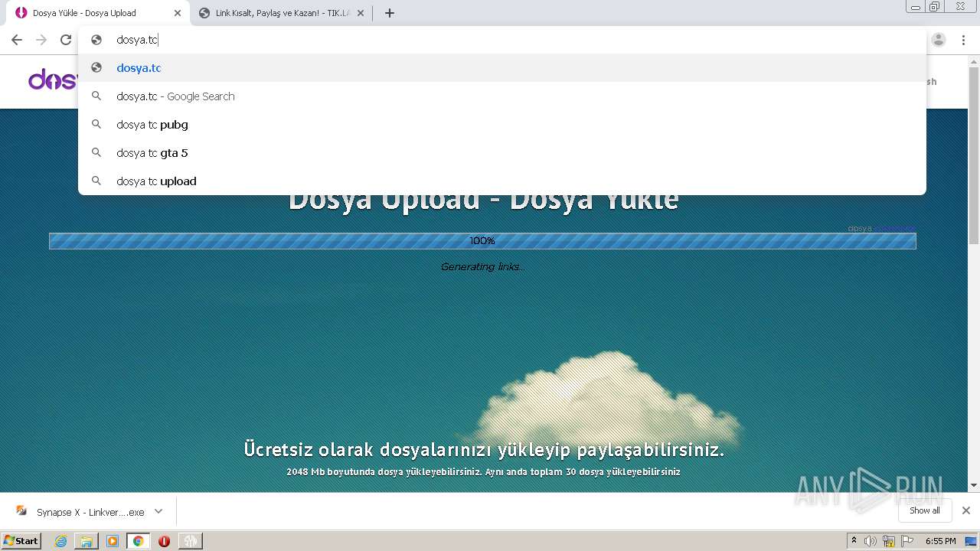980x551 pixels.
Task: Reload the page with the refresh icon
Action: [x=66, y=40]
